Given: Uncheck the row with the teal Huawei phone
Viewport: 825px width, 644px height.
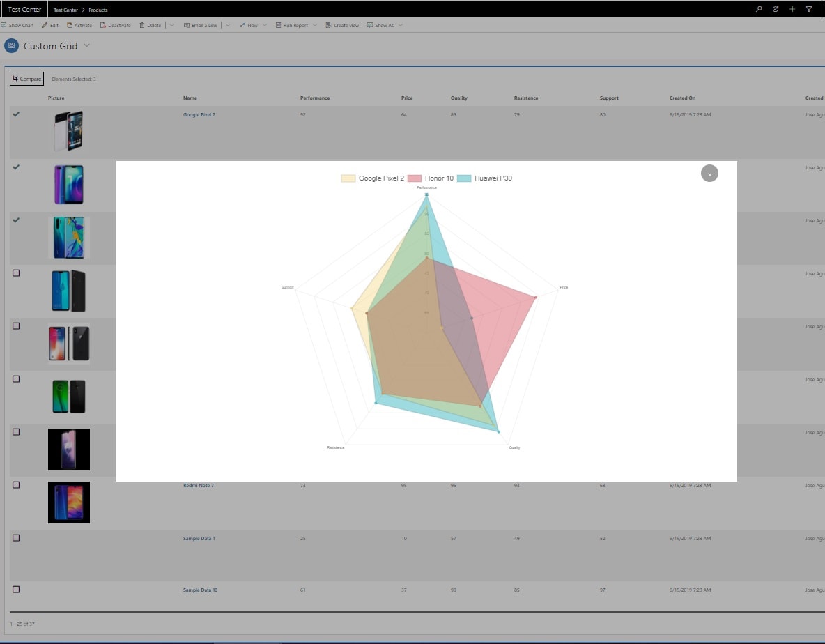Looking at the screenshot, I should 16,220.
